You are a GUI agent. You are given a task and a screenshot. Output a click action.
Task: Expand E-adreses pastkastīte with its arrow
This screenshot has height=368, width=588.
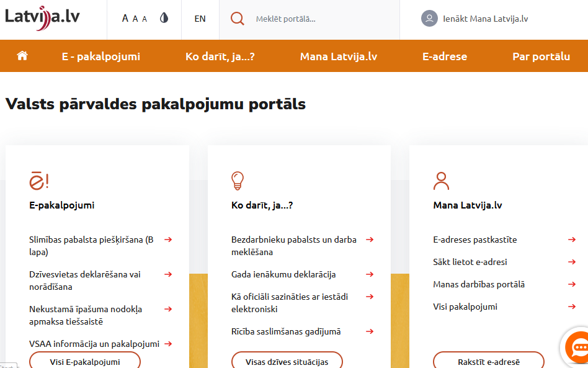pos(571,239)
